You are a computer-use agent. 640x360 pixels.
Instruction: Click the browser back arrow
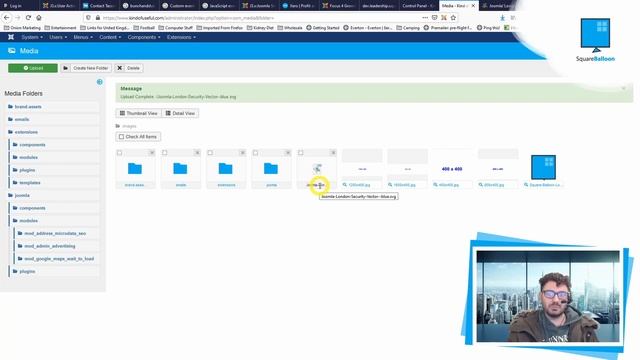click(x=7, y=18)
